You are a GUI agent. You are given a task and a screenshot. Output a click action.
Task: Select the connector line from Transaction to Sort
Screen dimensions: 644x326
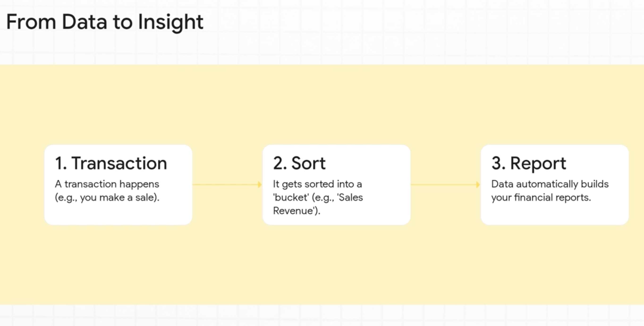225,185
